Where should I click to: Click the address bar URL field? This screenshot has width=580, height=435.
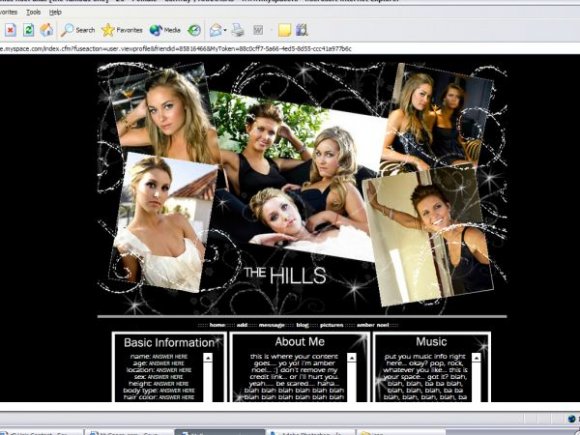(x=290, y=48)
